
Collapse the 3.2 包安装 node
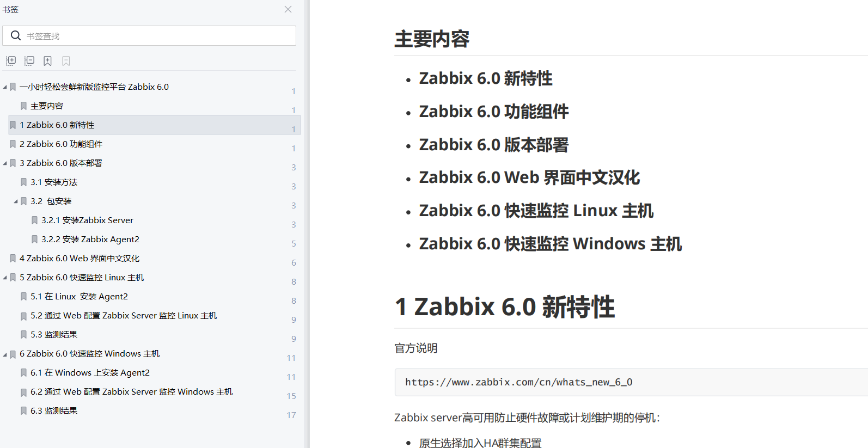[x=16, y=201]
